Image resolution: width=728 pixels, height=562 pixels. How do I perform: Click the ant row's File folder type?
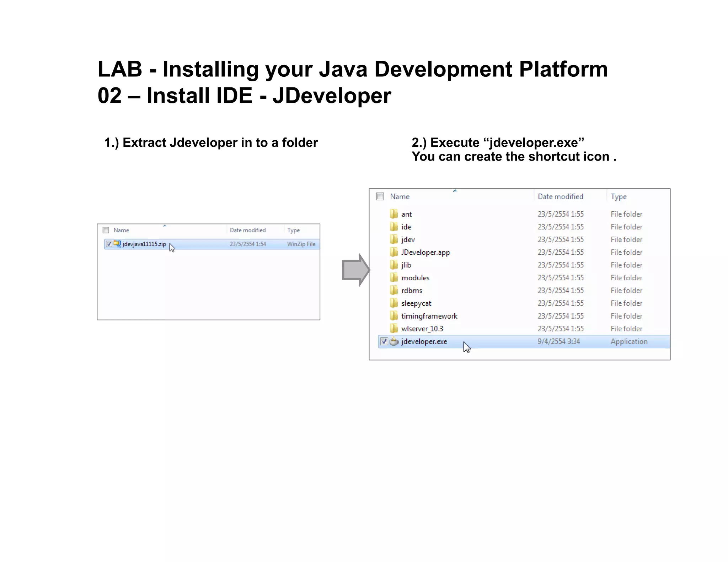tap(626, 214)
